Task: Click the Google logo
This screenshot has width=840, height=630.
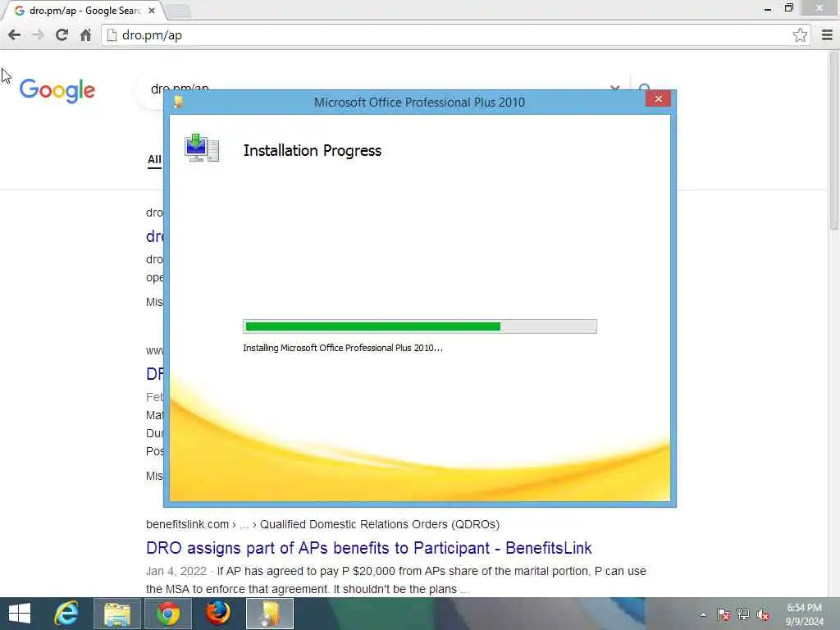Action: [57, 90]
